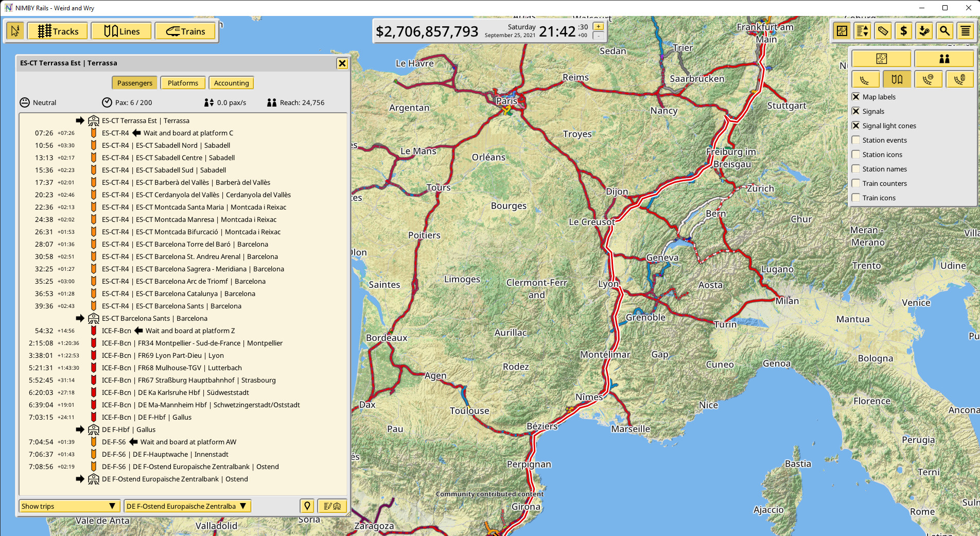Screen dimensions: 980x536
Task: Select the two-person passengers view icon
Action: 944,59
